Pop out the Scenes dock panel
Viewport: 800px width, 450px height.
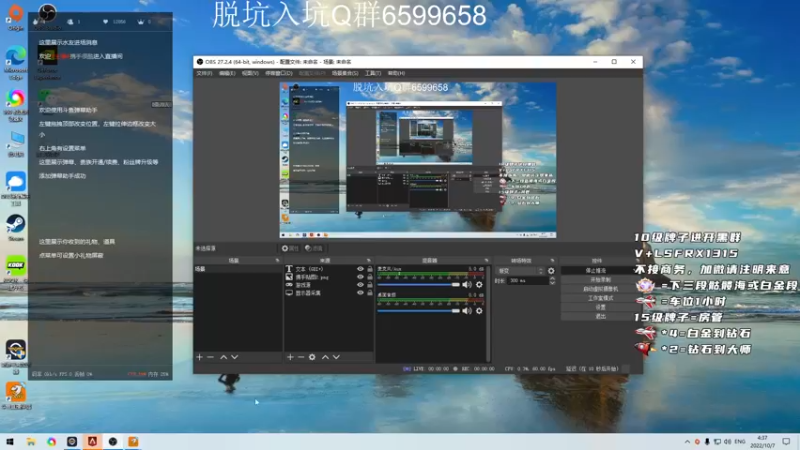278,261
